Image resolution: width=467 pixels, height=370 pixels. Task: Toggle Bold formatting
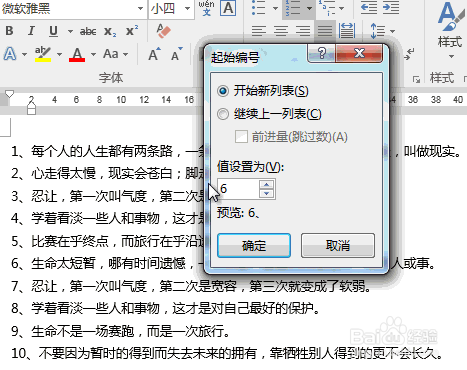pyautogui.click(x=9, y=31)
